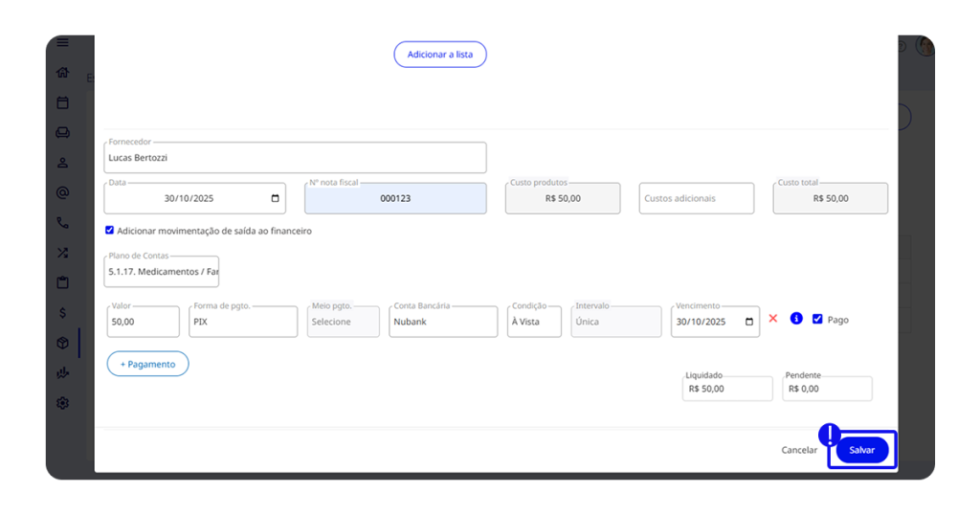Click the Cancelar link
Screen dimensions: 980x515
pos(799,450)
